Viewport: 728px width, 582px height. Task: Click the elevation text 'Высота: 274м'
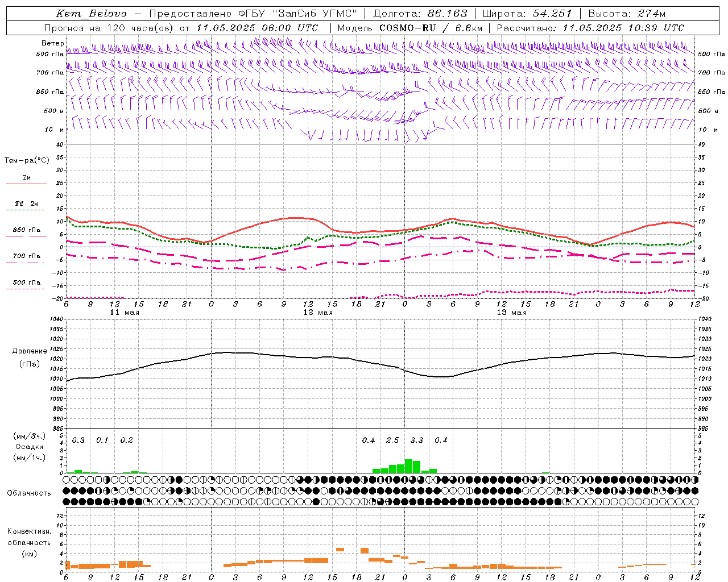click(x=626, y=14)
